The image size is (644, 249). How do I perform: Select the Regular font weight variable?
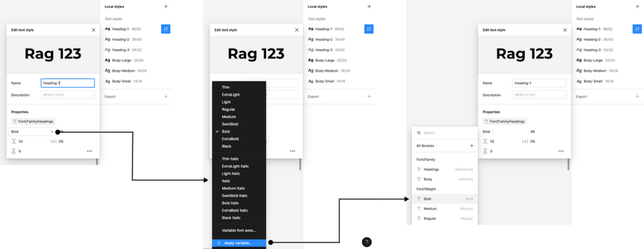pos(445,219)
